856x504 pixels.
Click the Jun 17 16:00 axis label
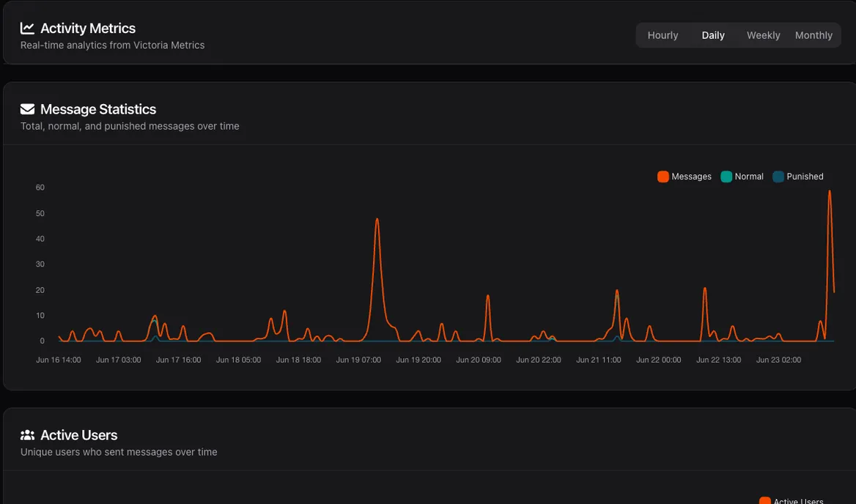(x=179, y=360)
